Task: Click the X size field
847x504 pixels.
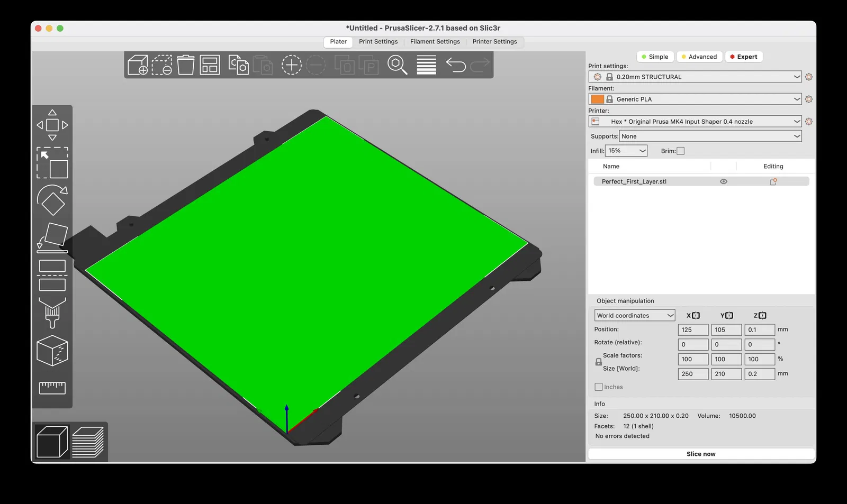Action: 693,374
